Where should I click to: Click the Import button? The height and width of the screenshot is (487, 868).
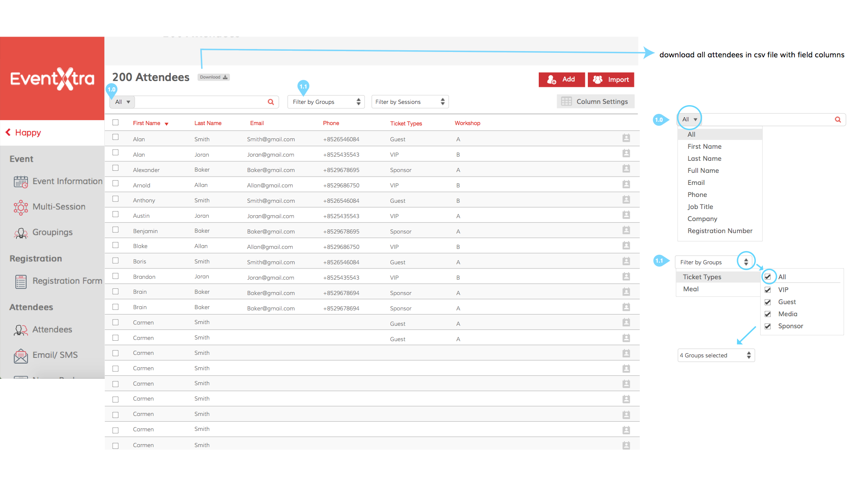[x=611, y=80]
